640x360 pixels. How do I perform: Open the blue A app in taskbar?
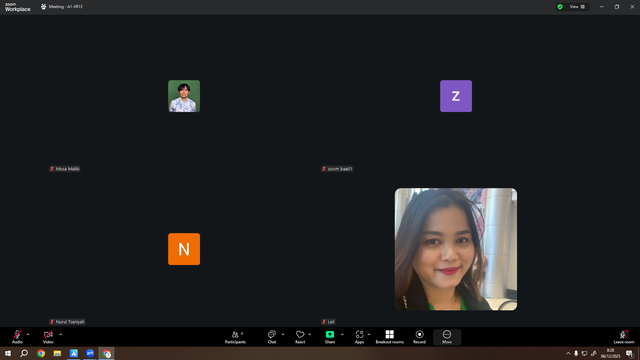coord(73,353)
